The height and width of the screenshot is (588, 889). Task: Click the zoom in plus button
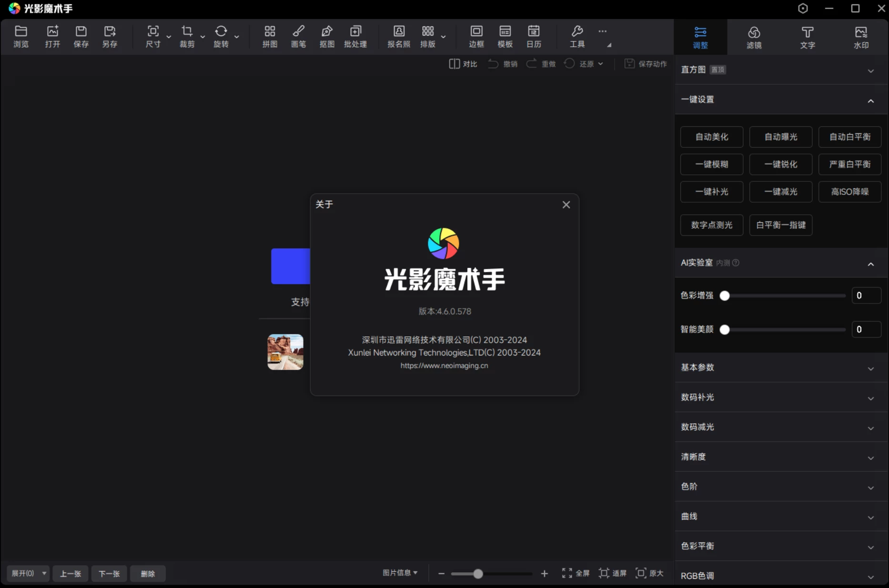[x=545, y=574]
